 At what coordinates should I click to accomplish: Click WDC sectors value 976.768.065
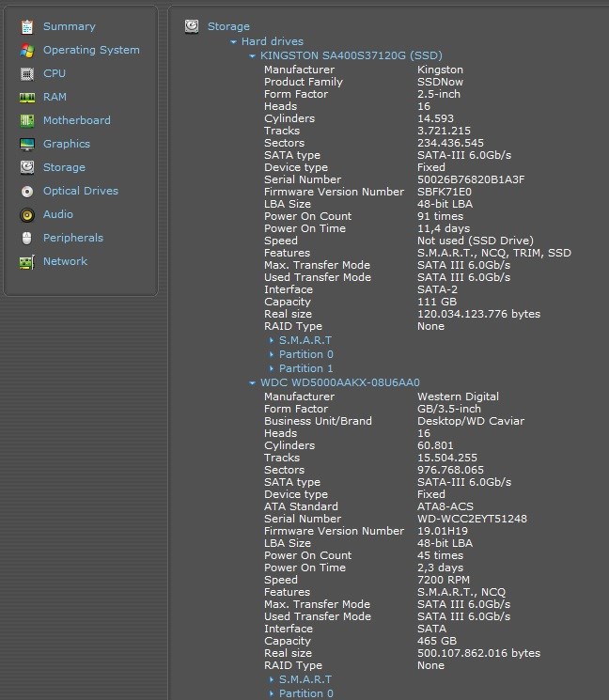pos(450,470)
